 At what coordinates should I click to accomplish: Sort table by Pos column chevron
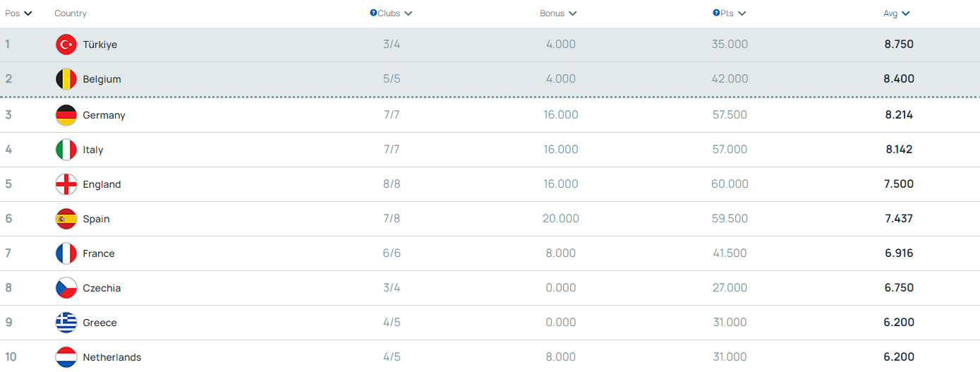(28, 13)
